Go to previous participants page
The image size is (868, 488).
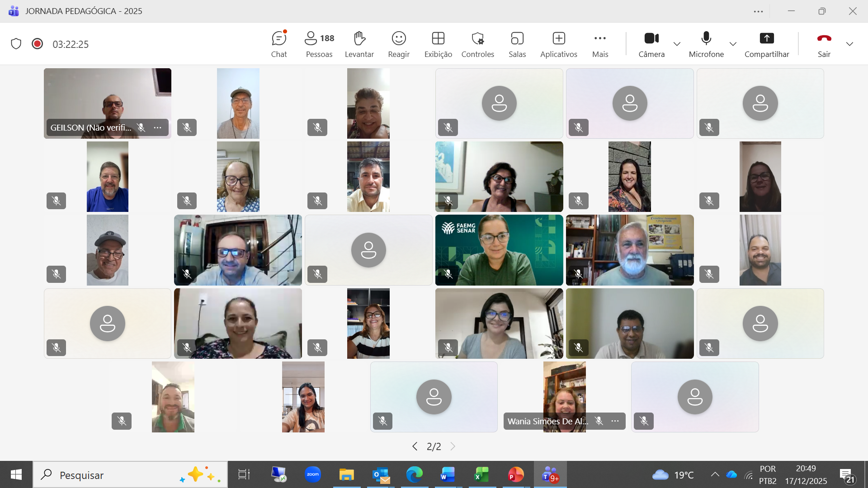[415, 446]
